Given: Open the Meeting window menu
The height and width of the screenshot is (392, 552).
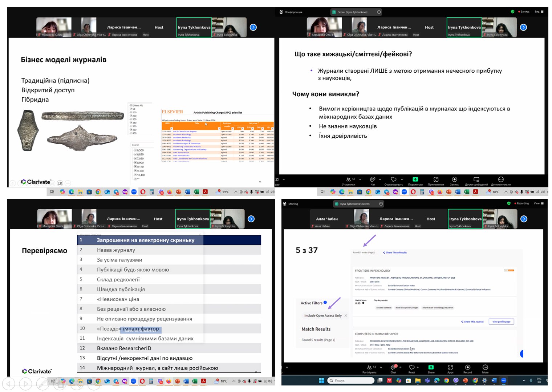Looking at the screenshot, I should (291, 204).
